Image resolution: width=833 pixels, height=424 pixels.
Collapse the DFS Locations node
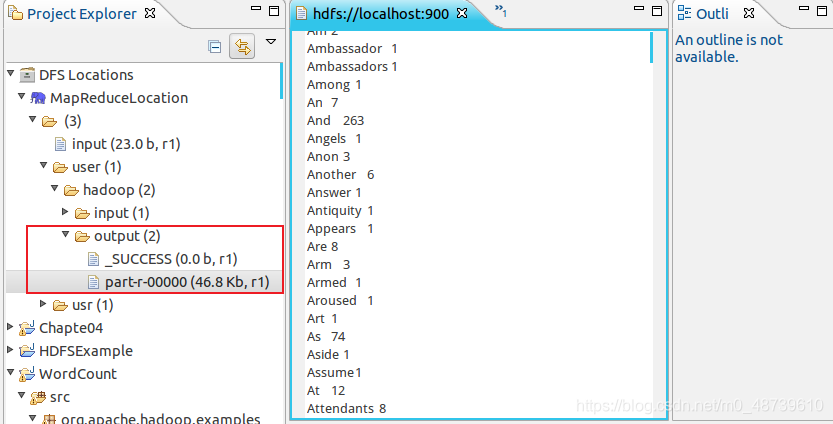pos(11,73)
